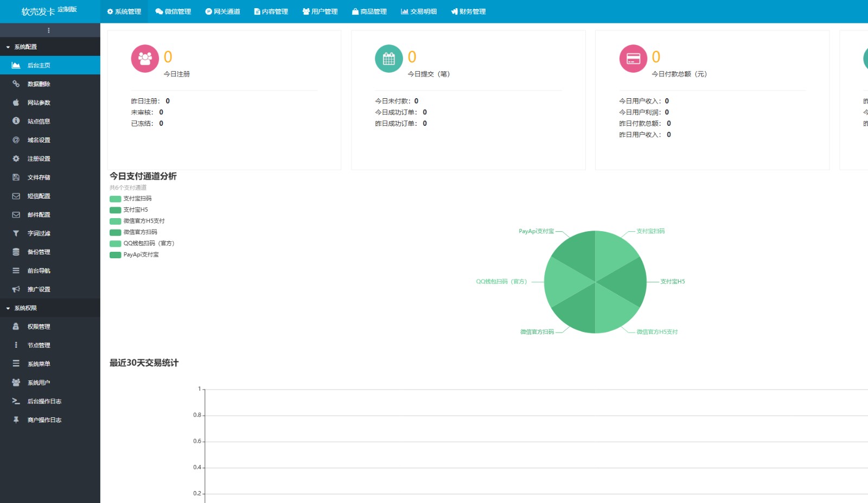The height and width of the screenshot is (503, 868).
Task: Go to 后台操作日志 page
Action: point(44,402)
